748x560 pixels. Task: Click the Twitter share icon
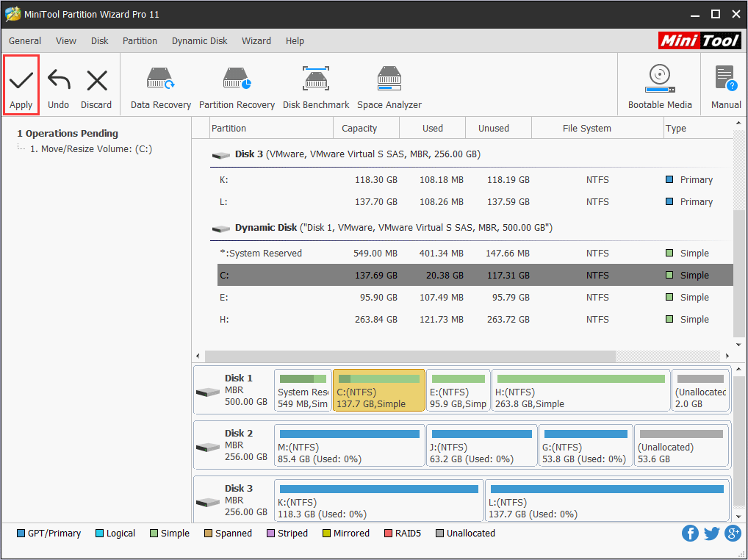tap(711, 534)
